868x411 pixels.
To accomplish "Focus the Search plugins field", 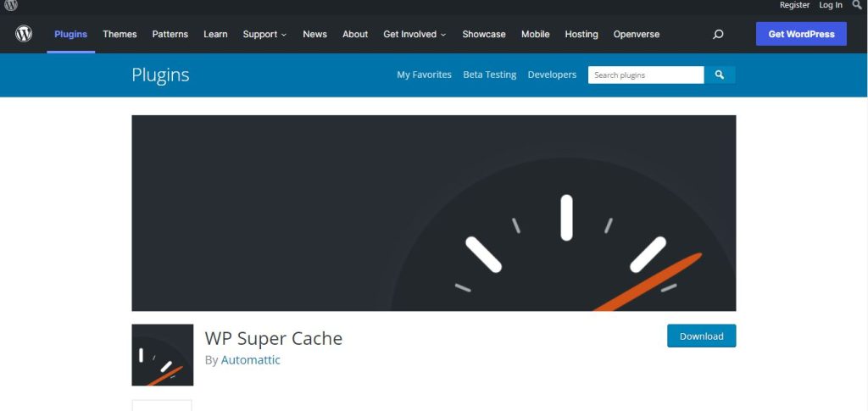I will coord(646,75).
